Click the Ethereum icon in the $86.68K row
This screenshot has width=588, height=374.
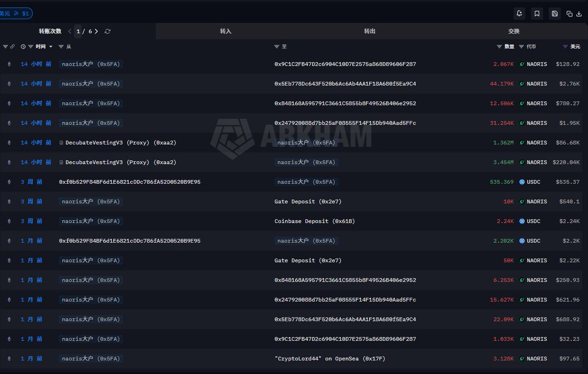8,142
